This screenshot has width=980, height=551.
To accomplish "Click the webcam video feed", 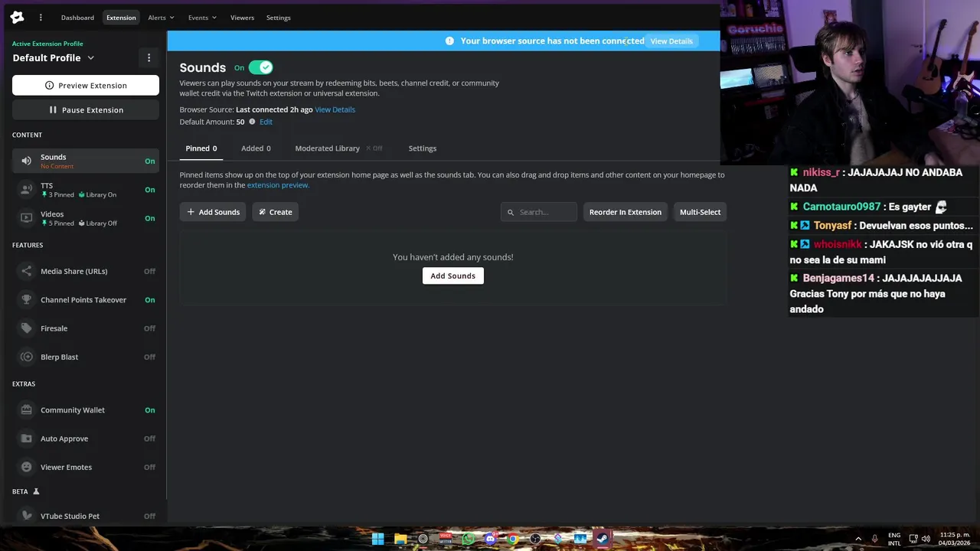I will coord(850,83).
